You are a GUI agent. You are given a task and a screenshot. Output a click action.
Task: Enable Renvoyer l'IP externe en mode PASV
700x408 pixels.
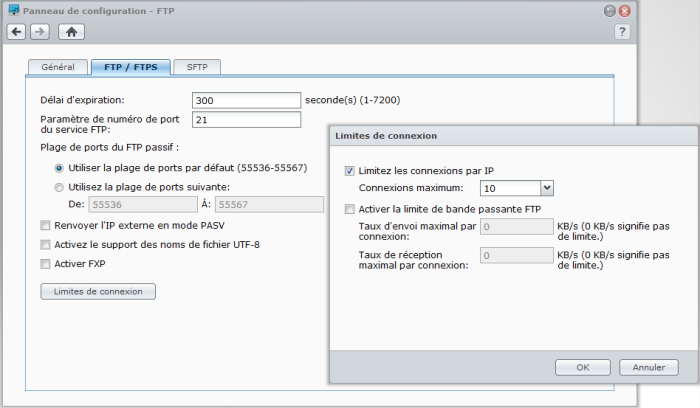pyautogui.click(x=45, y=225)
